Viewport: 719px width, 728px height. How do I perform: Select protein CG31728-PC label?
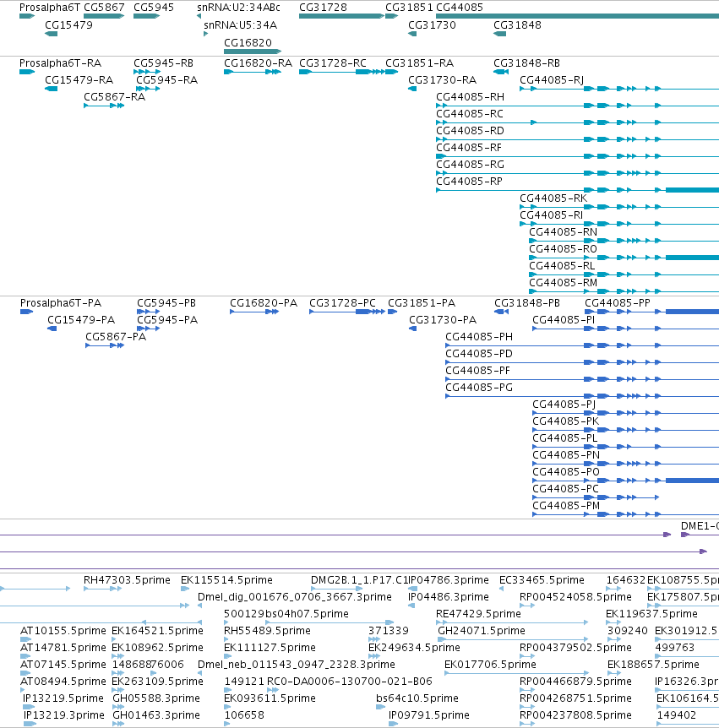343,303
